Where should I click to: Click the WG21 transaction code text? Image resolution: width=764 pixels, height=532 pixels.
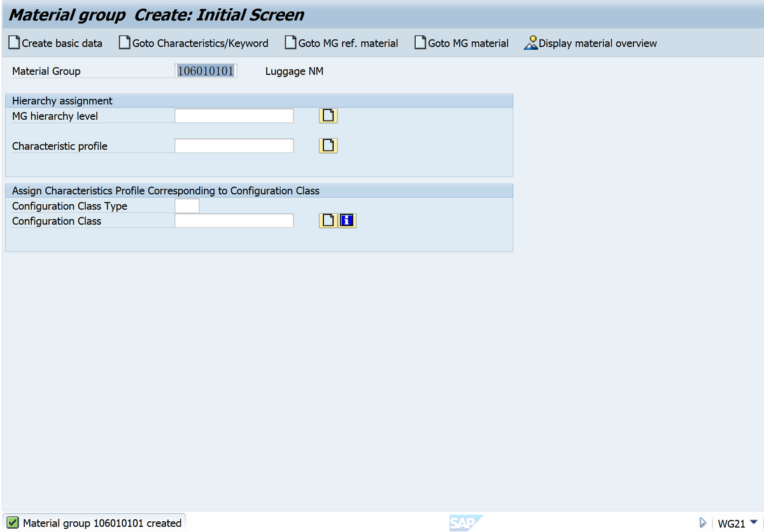[731, 523]
